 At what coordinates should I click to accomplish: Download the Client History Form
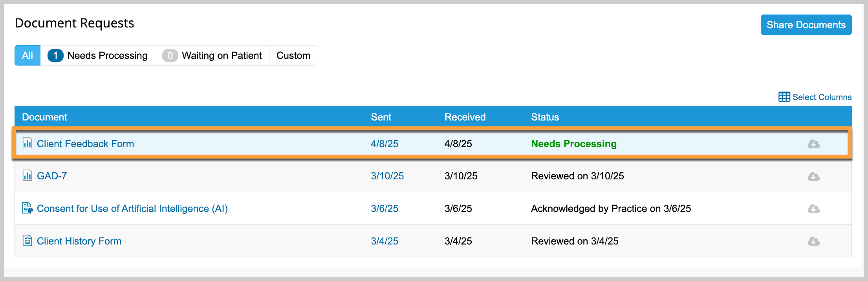[813, 241]
